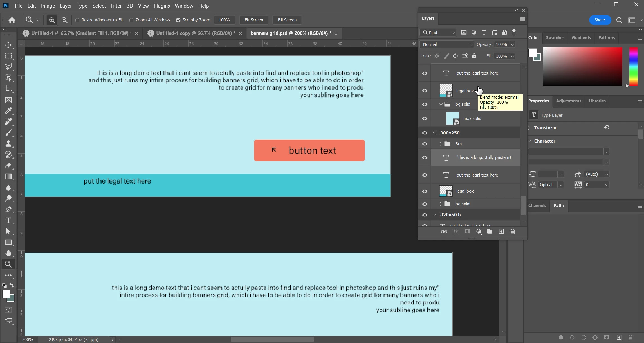644x343 pixels.
Task: Open the Filter menu
Action: click(x=116, y=6)
